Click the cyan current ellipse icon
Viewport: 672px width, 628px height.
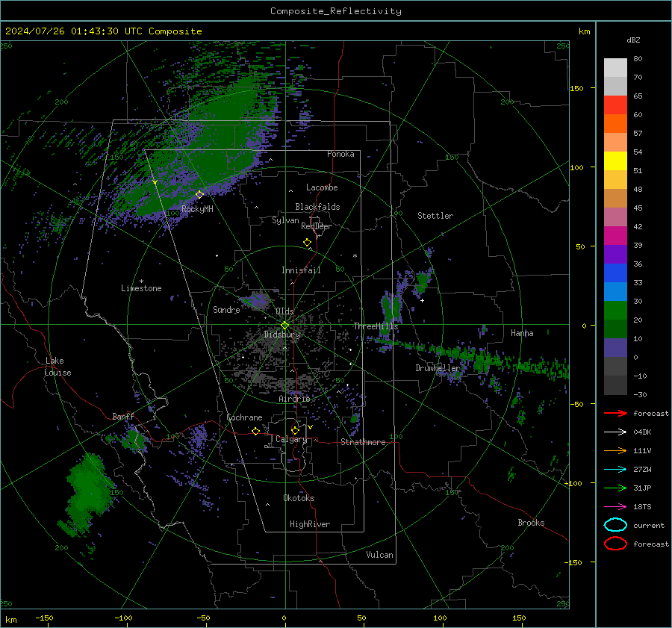(615, 525)
